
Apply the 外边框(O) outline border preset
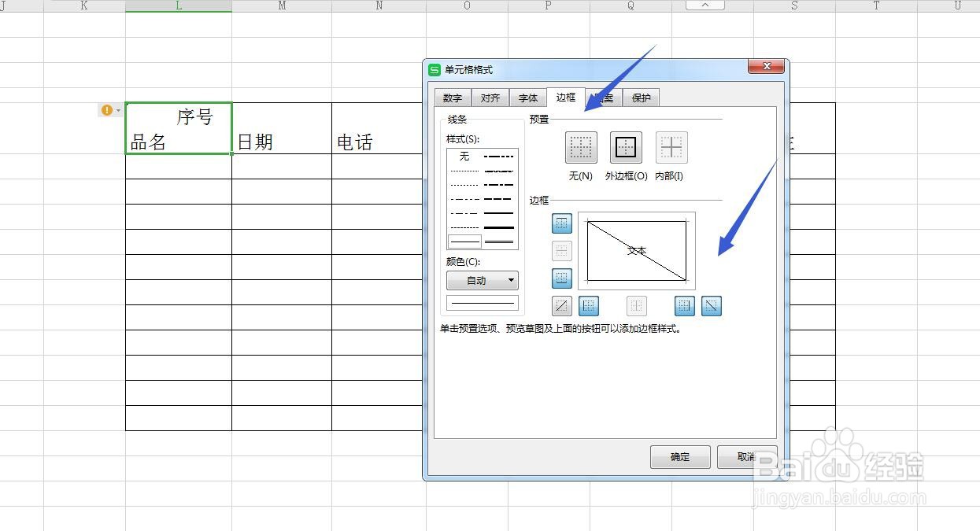tap(625, 147)
